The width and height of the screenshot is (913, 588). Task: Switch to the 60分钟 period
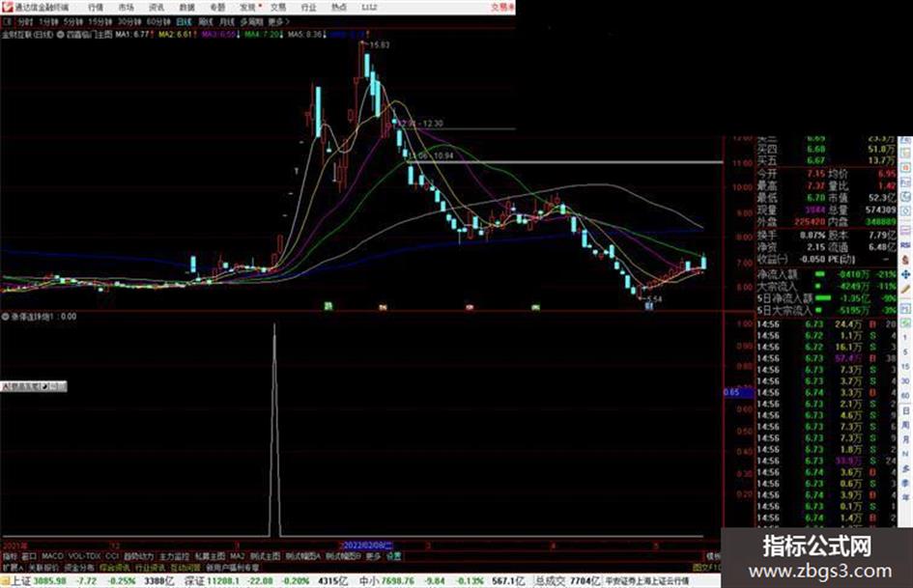click(x=158, y=21)
